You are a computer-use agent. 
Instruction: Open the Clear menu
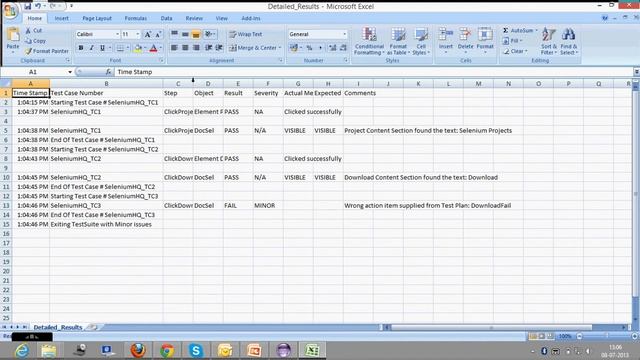(515, 51)
